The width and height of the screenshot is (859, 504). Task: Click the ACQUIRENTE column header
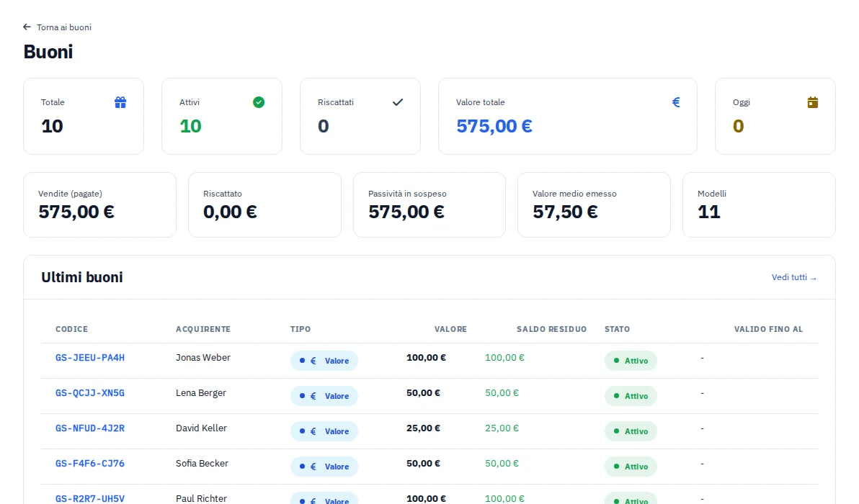point(203,329)
